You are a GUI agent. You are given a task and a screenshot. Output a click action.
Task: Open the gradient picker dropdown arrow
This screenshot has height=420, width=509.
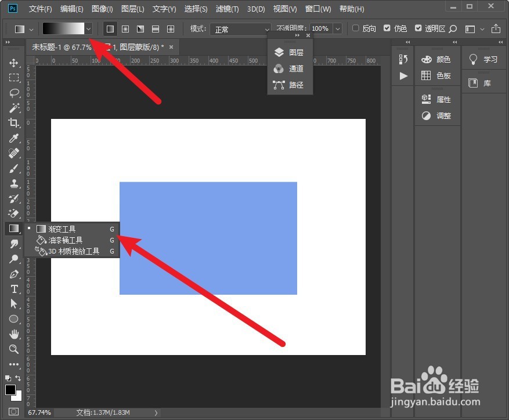[x=89, y=29]
